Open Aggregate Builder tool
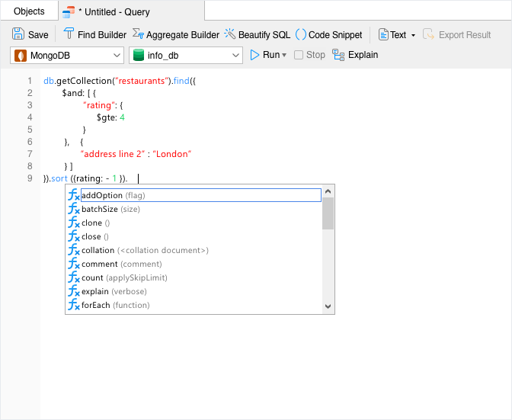 [176, 34]
